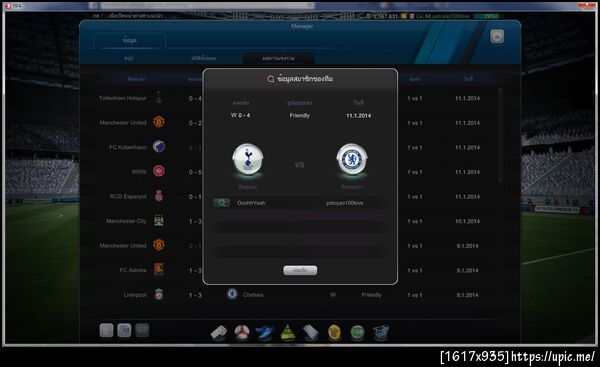Click the 2,587,631 balance in the top bar
Screen dimensions: 600x367
point(385,16)
